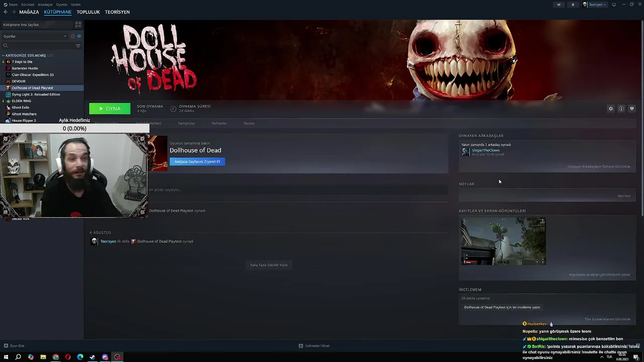Open the Oyunlar menu in menu bar
Viewport: 644px width, 362px height.
(x=61, y=5)
